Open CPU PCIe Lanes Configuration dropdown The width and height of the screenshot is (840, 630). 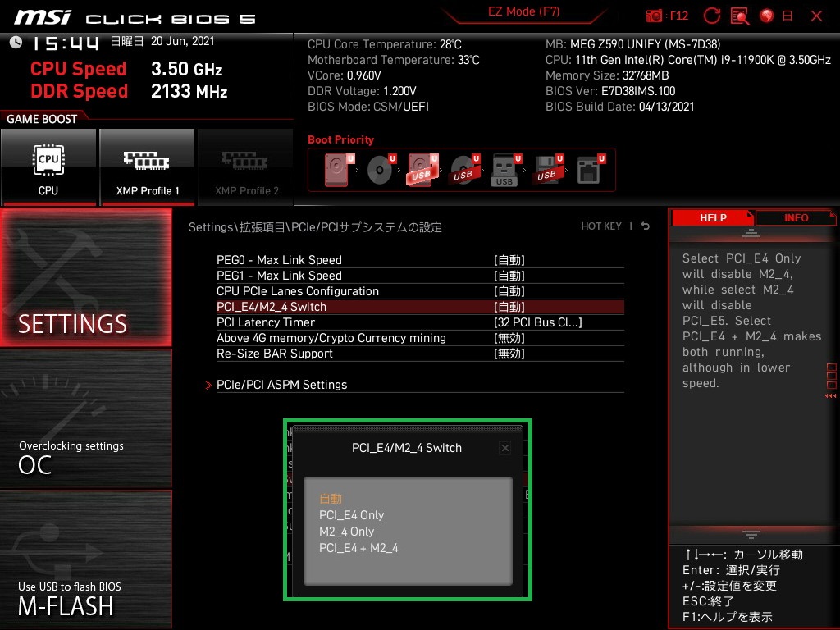coord(420,291)
